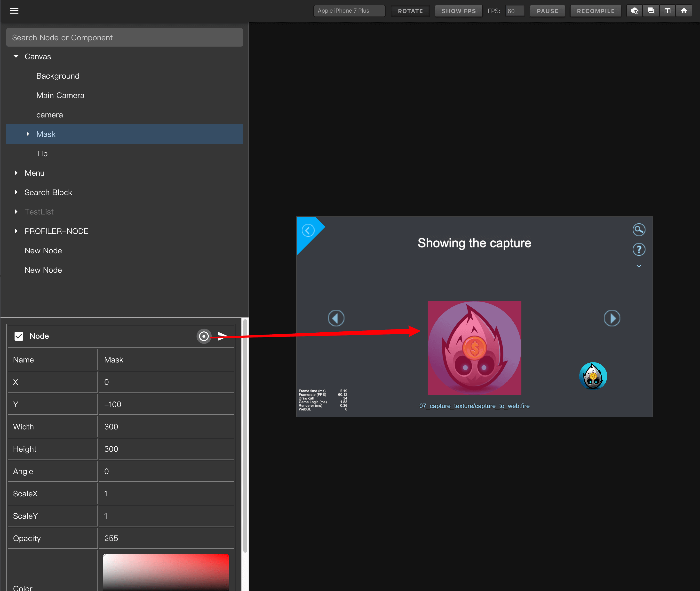Collapse the Canvas tree node

point(16,57)
